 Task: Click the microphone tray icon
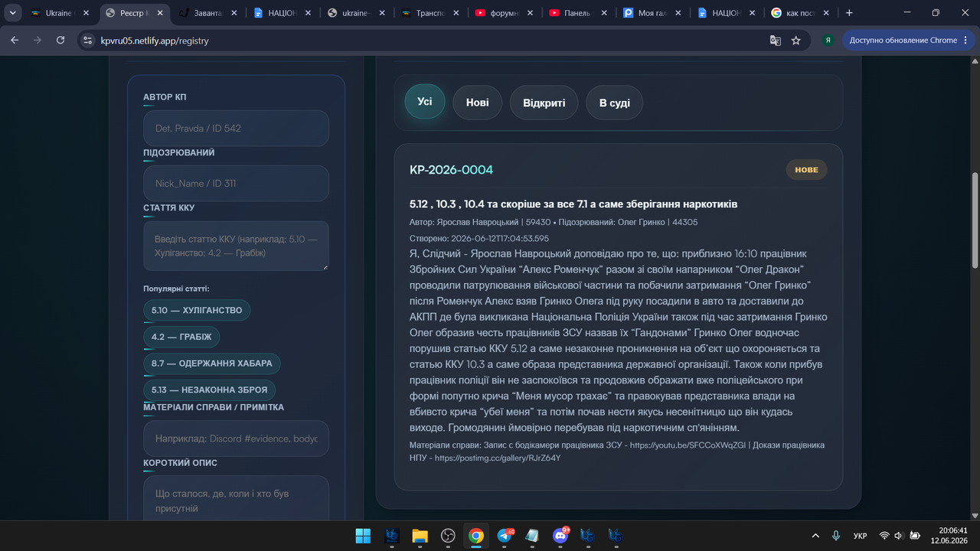point(836,536)
